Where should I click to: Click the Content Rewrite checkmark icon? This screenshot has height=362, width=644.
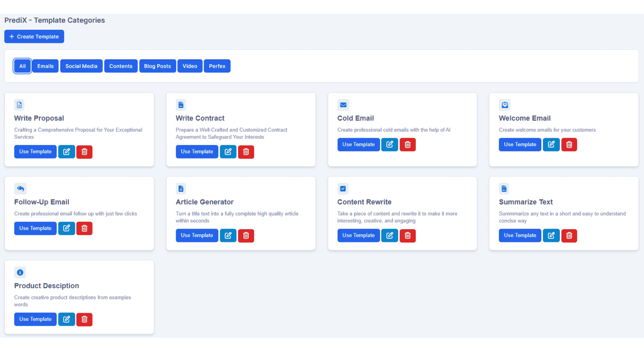point(343,189)
